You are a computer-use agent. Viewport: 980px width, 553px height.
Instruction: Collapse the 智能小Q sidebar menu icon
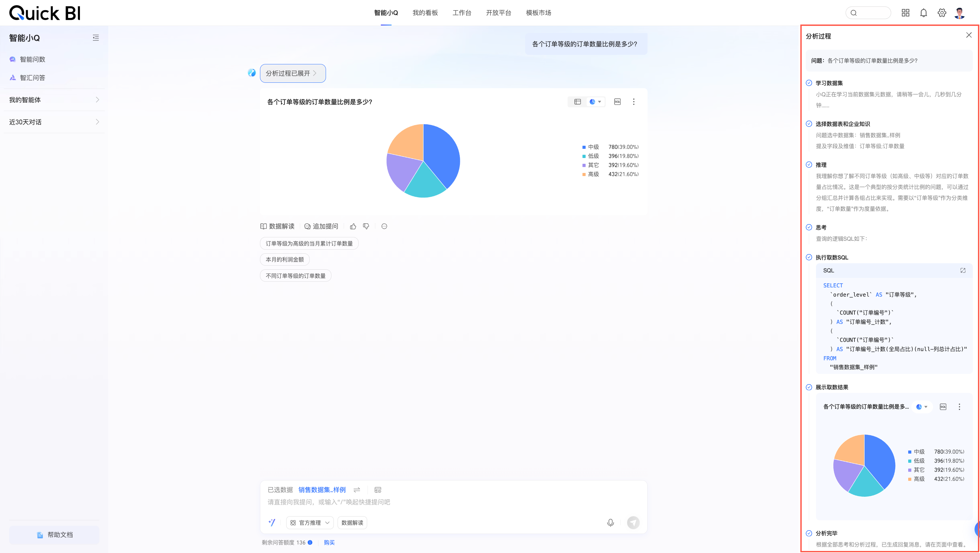click(96, 38)
